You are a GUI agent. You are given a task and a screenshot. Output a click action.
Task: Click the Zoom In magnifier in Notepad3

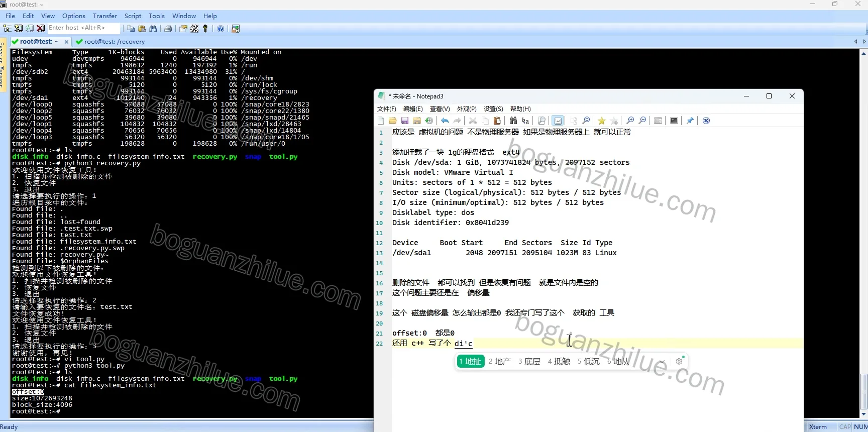pos(630,121)
